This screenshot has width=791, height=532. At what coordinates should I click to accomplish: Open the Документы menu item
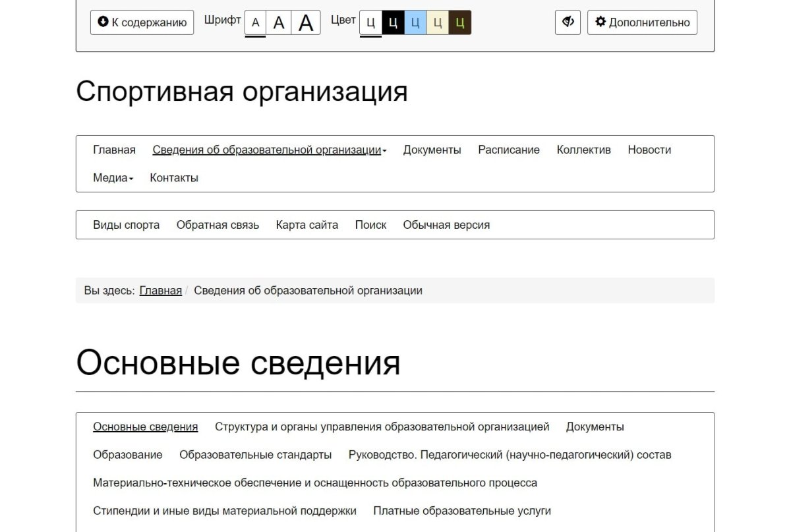point(432,150)
